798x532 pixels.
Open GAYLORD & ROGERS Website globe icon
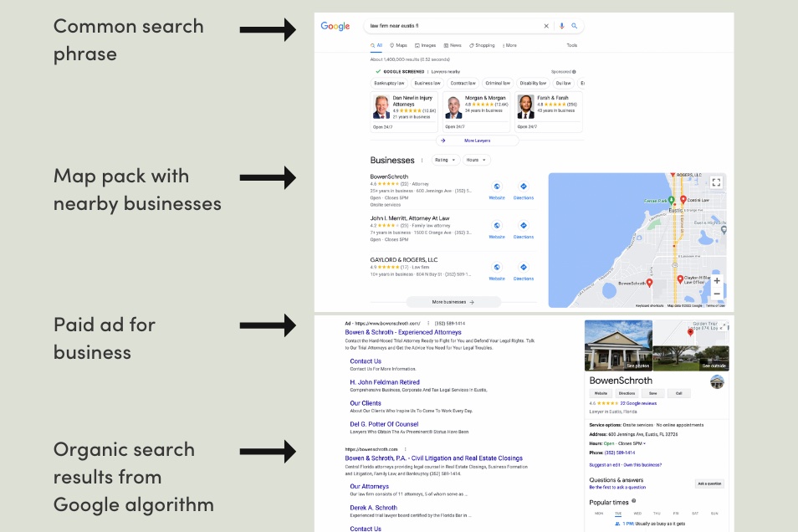pyautogui.click(x=497, y=268)
